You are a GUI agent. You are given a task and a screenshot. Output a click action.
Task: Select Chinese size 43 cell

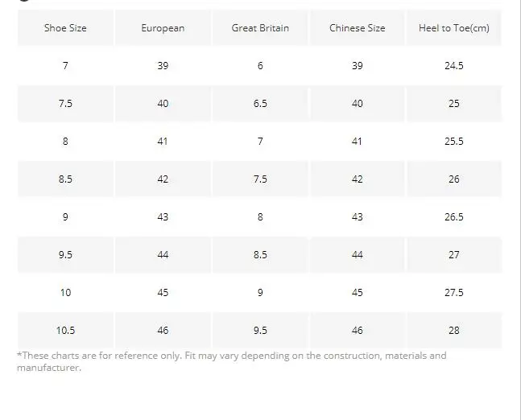point(357,217)
